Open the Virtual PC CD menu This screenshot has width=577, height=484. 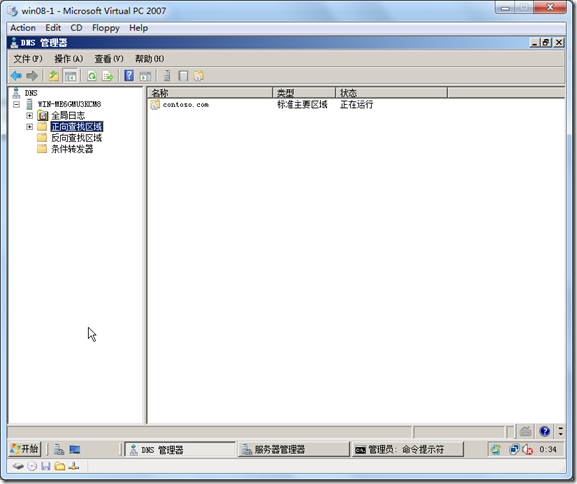(76, 28)
